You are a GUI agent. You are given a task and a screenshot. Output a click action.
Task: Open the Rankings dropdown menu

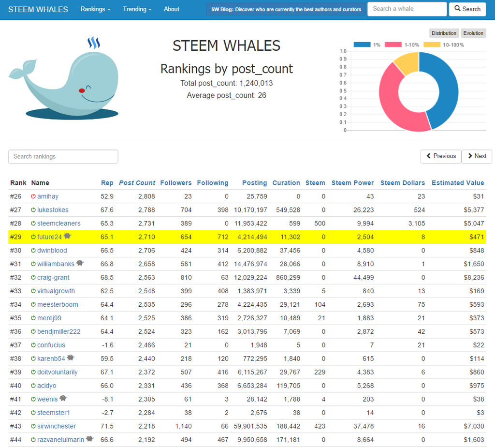(95, 9)
